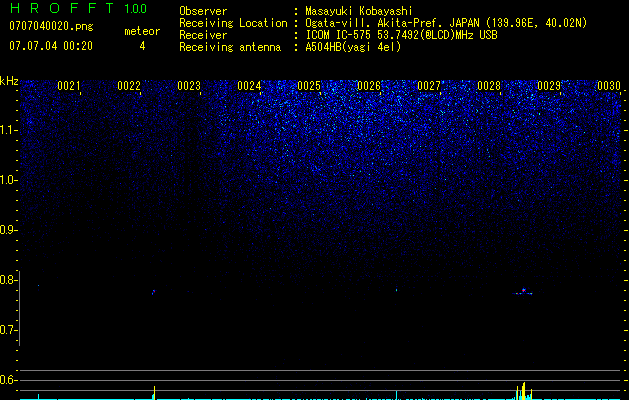The height and width of the screenshot is (400, 629).
Task: Click the yellow amplitude spike near 0022
Action: tap(154, 392)
